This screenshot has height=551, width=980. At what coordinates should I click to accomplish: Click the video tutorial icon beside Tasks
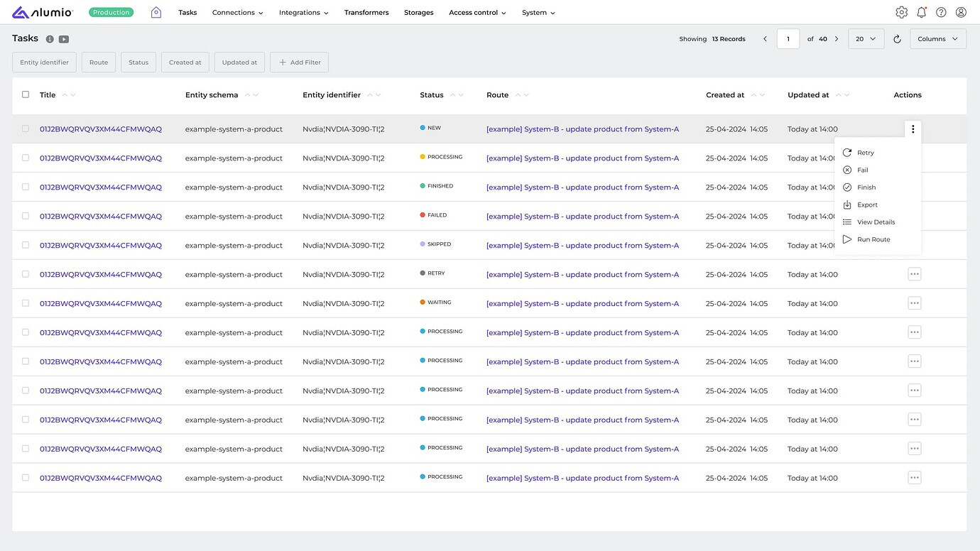[x=64, y=39]
